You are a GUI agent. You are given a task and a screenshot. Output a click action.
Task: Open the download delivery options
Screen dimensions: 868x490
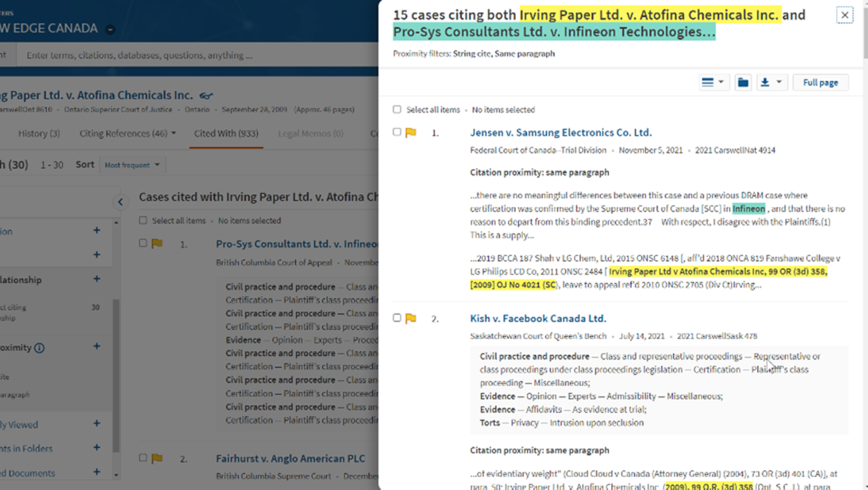(771, 83)
